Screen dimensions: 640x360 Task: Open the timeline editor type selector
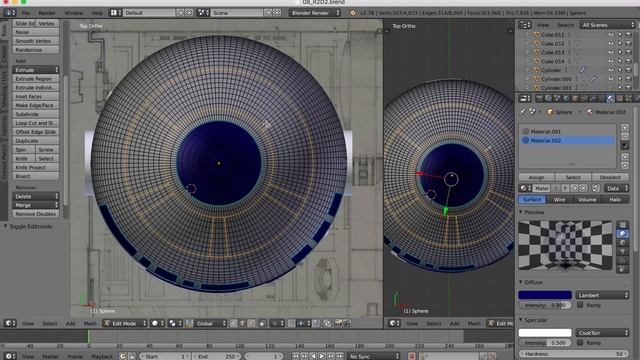tap(10, 356)
